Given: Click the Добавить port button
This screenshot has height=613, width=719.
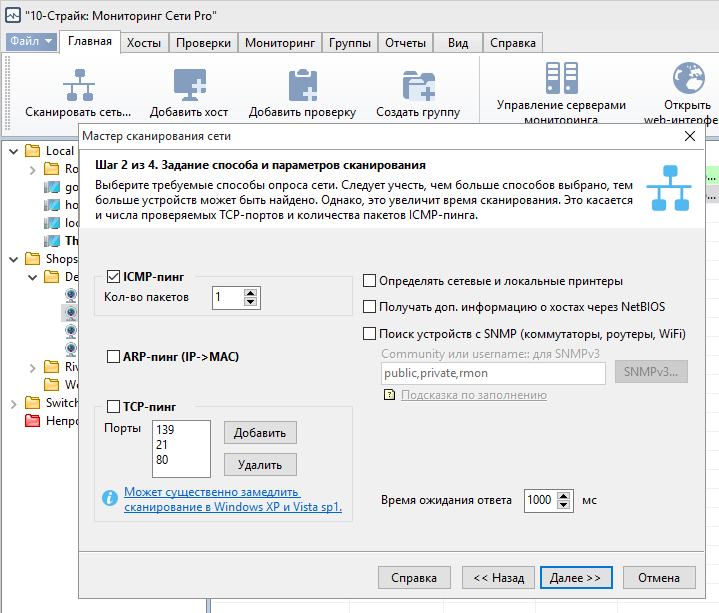Looking at the screenshot, I should coord(260,433).
